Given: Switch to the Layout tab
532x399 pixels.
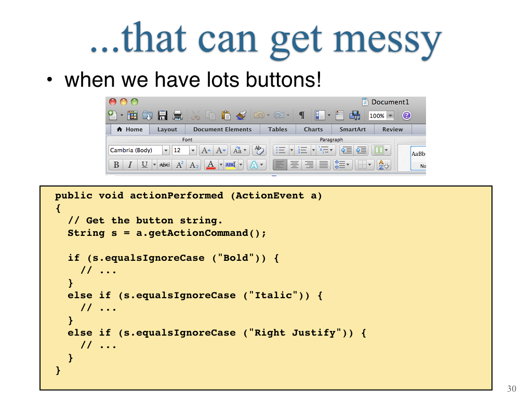Looking at the screenshot, I should click(167, 129).
